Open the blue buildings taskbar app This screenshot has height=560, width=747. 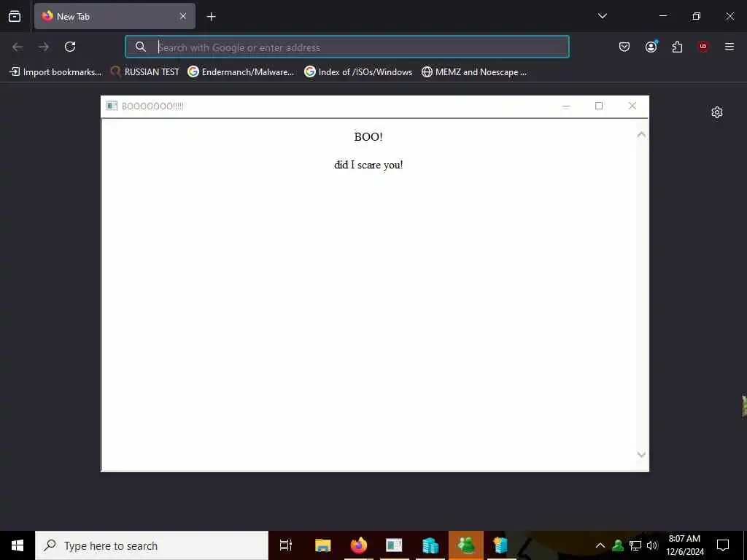pos(430,545)
